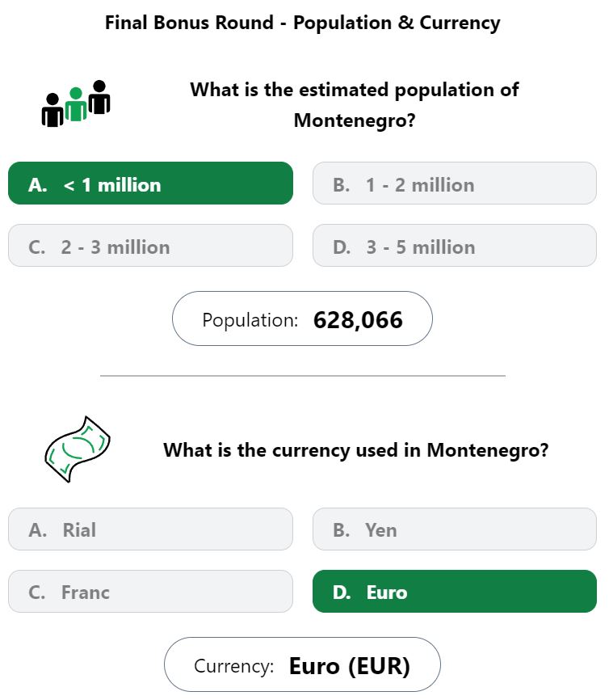Click the green person figure in icon
This screenshot has height=700, width=609.
coord(76,104)
